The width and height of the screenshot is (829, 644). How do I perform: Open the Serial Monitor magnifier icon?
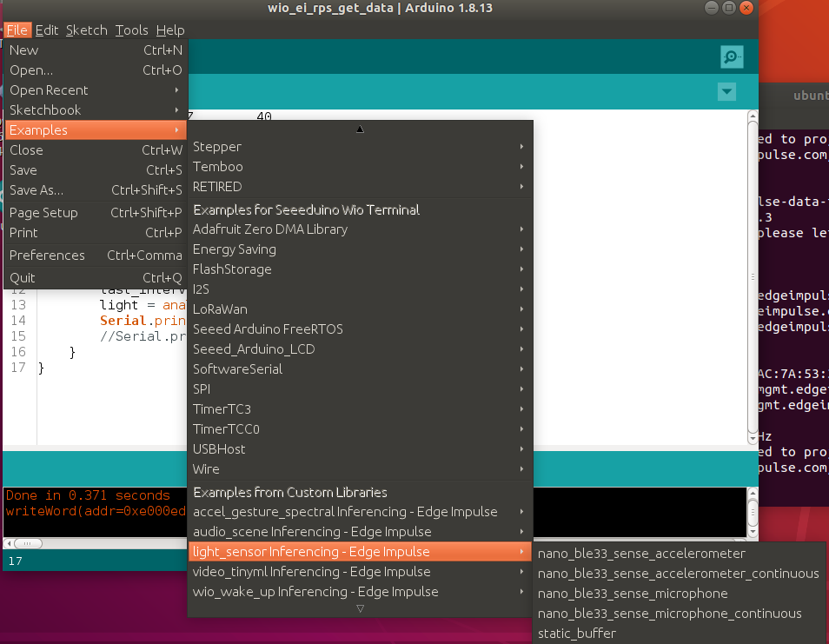[x=732, y=57]
